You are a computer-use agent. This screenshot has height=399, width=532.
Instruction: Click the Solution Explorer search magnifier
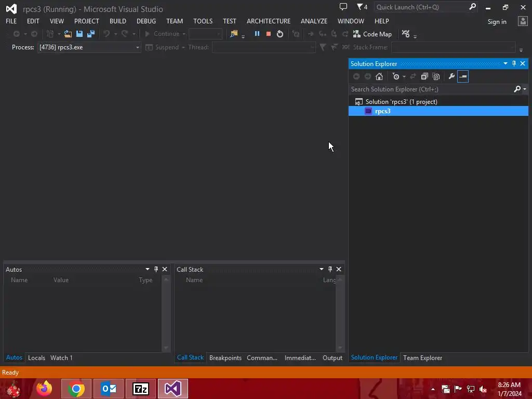(517, 89)
